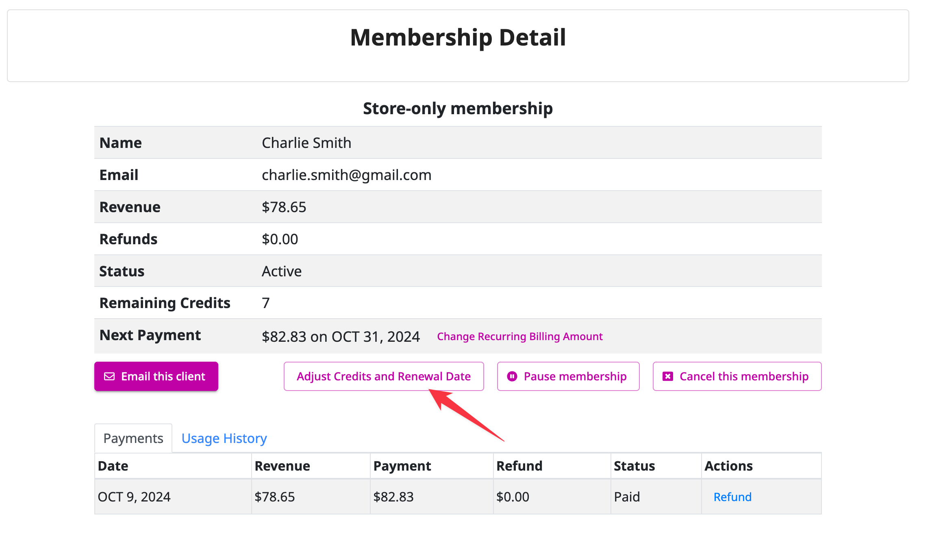Switch to the Usage History tab
Image resolution: width=930 pixels, height=560 pixels.
tap(224, 438)
